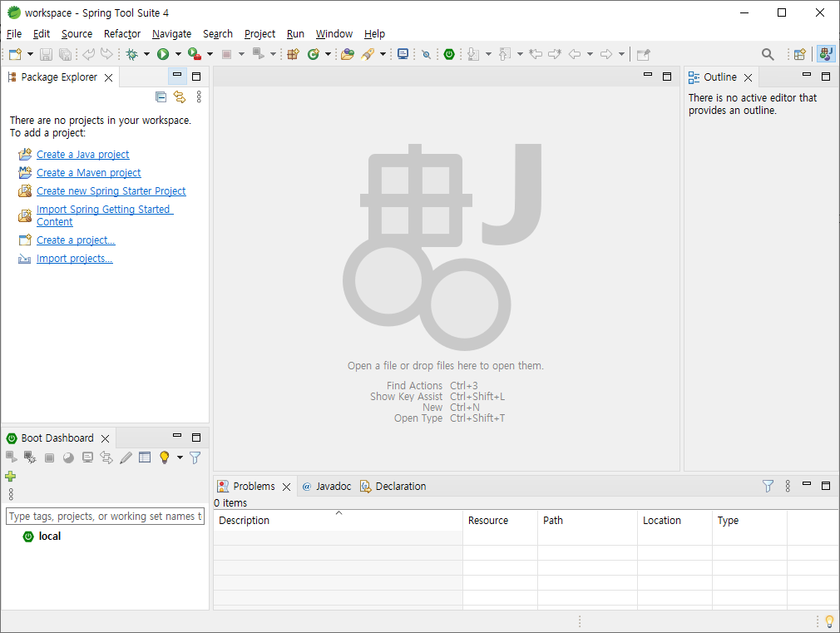
Task: Focus the Boot Dashboard tags filter field
Action: (105, 517)
